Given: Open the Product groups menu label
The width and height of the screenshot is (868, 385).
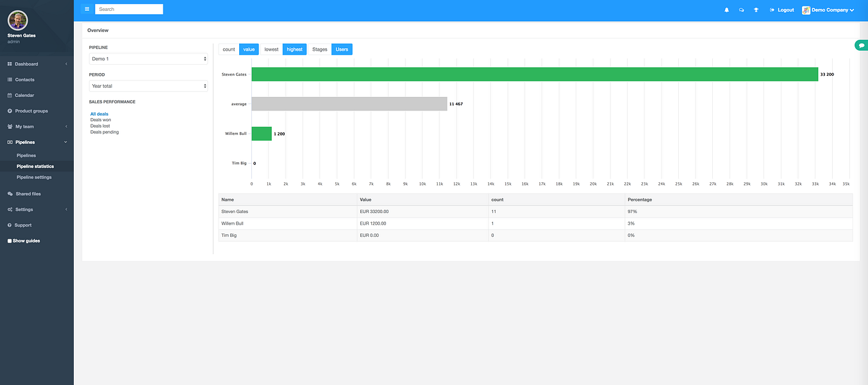Looking at the screenshot, I should 31,111.
